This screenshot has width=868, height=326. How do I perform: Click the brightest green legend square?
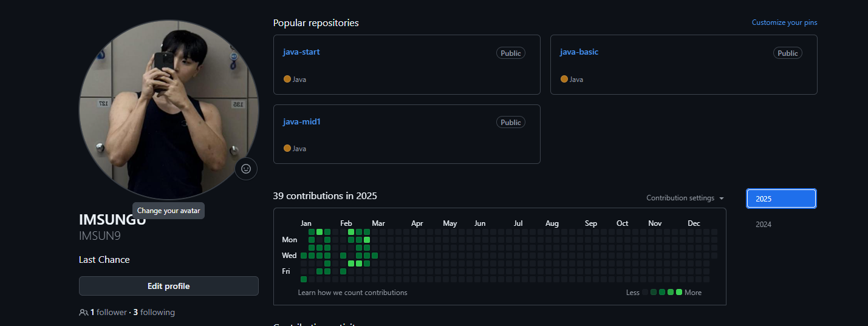point(679,292)
